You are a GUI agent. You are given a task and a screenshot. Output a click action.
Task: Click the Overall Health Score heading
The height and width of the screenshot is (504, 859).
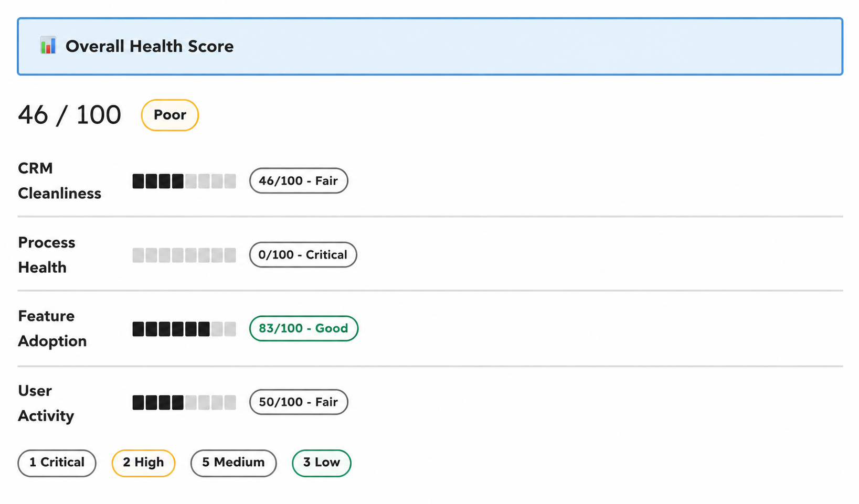(150, 46)
